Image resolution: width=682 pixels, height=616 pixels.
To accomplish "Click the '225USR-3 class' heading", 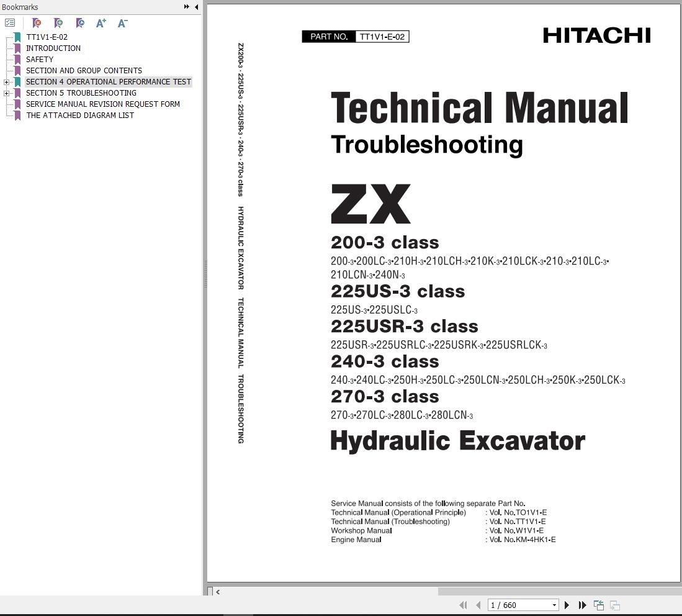I will 405,327.
